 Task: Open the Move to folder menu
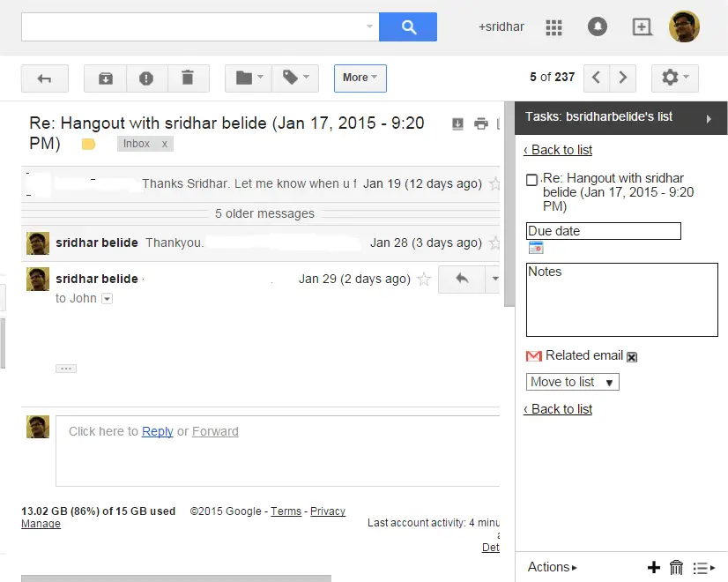pyautogui.click(x=249, y=78)
